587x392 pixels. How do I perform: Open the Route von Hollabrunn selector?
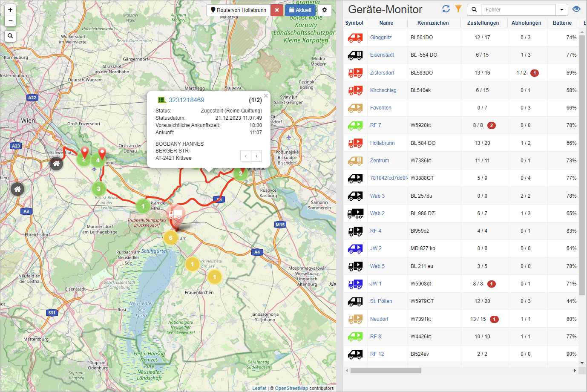tap(239, 10)
